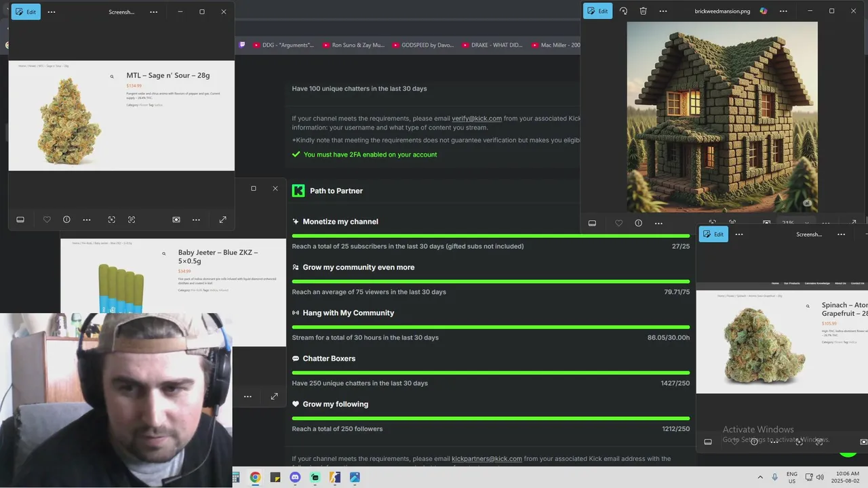
Task: Open Sticky Notes from the taskbar
Action: (x=275, y=477)
